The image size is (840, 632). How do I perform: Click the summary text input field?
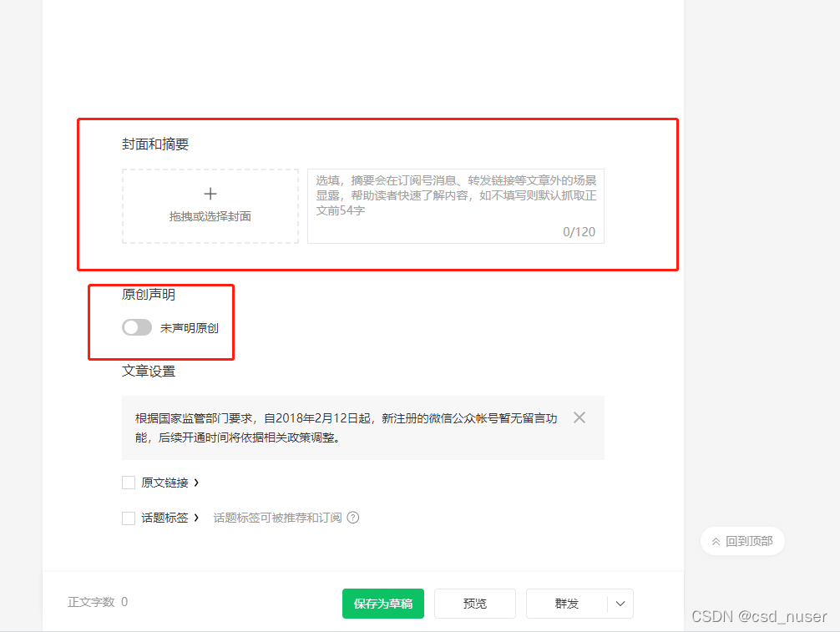point(456,206)
